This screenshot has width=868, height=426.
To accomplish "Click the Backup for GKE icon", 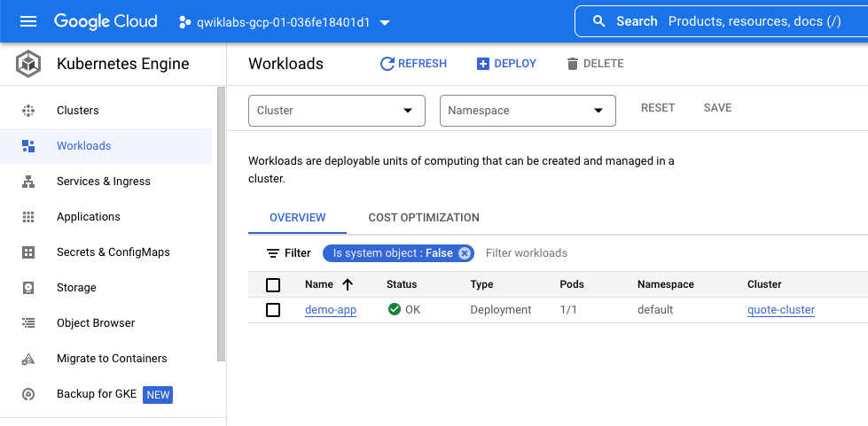I will click(28, 394).
